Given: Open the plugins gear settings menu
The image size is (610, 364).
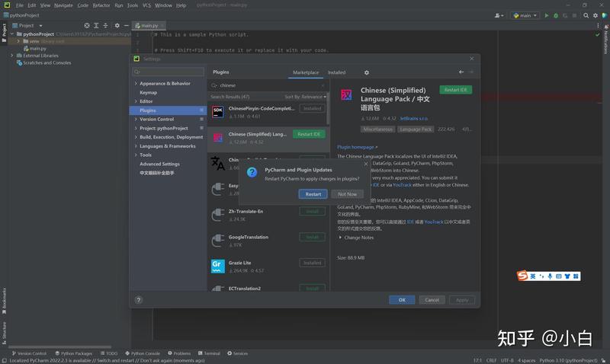Looking at the screenshot, I should (367, 72).
